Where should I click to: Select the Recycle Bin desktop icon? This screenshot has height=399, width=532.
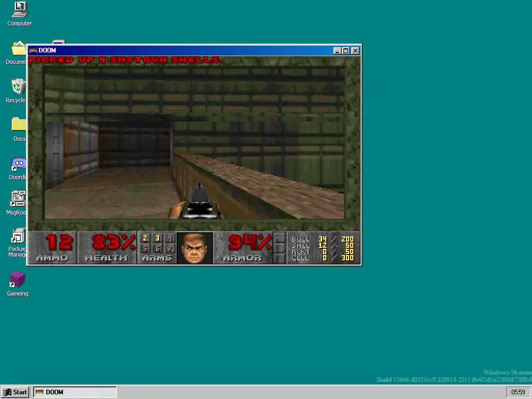pyautogui.click(x=18, y=87)
